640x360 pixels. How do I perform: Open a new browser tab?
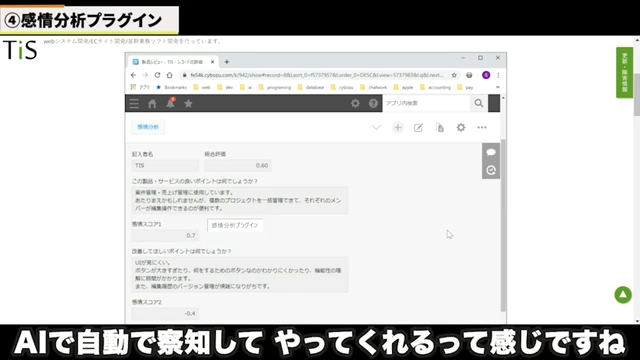[227, 62]
